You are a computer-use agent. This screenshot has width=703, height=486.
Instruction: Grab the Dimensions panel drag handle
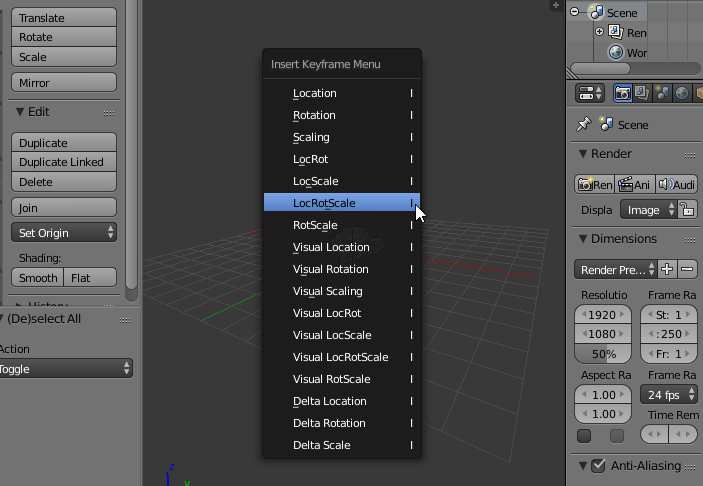point(690,240)
